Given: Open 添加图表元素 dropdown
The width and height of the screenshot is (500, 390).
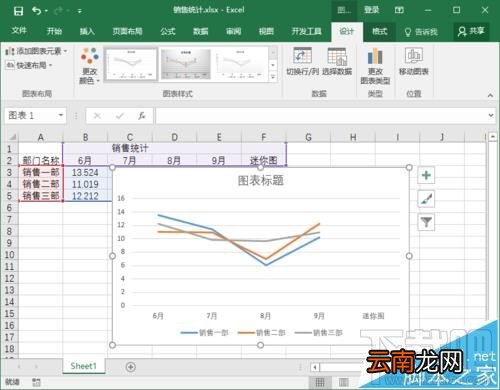Looking at the screenshot, I should [x=37, y=51].
